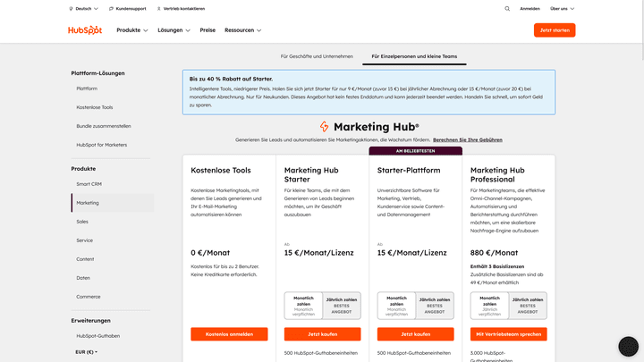Click the Marketing Hub Professional card heading

(x=497, y=175)
